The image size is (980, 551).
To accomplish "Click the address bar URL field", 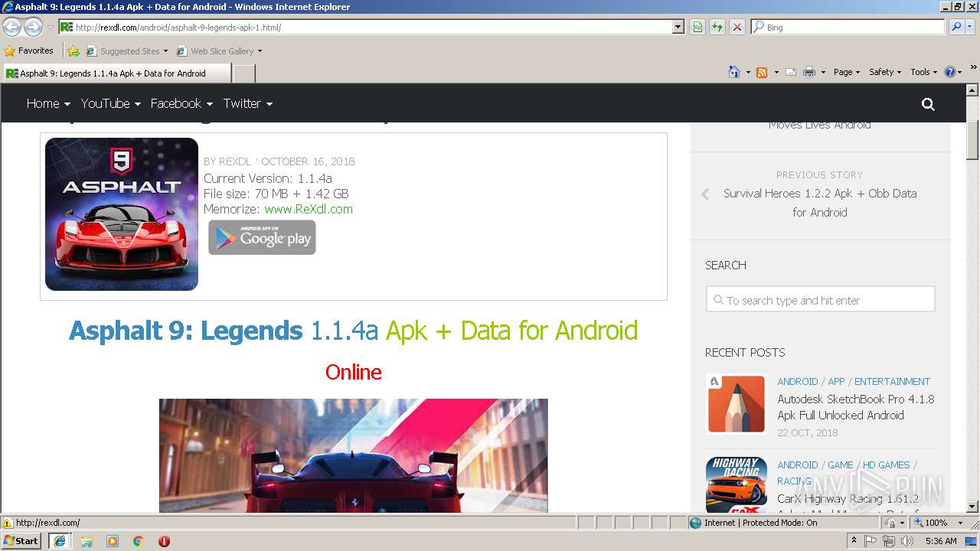I will (x=364, y=27).
